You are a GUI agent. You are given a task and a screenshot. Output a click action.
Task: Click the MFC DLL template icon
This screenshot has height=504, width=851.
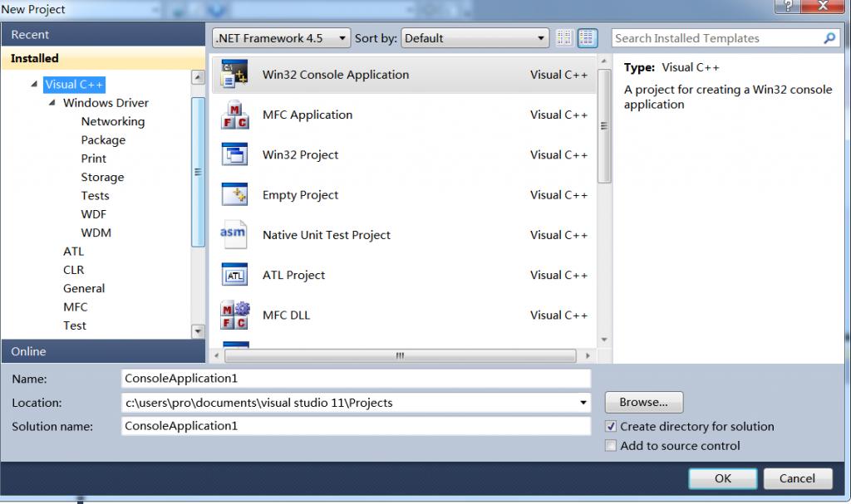[x=234, y=316]
